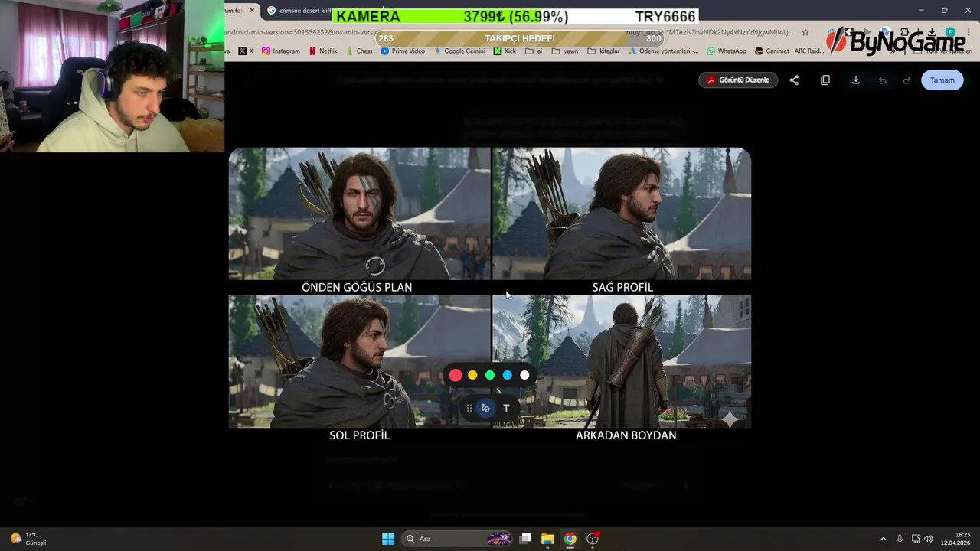Image resolution: width=980 pixels, height=551 pixels.
Task: Click the SOL PROFİL image panel
Action: click(359, 362)
